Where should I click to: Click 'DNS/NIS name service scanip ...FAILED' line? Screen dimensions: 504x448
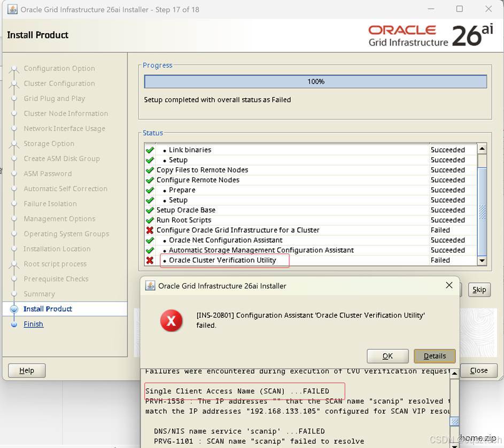pos(239,431)
